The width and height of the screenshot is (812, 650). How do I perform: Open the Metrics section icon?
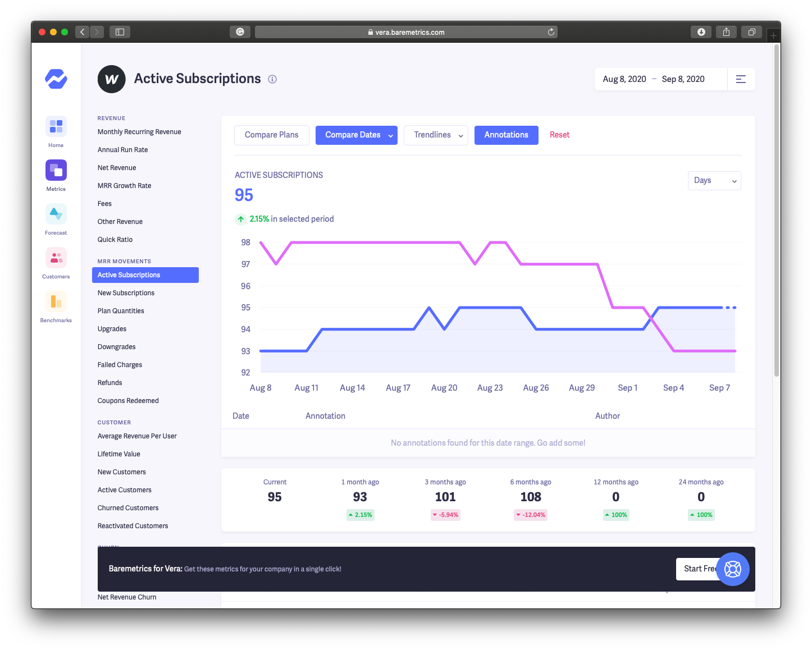[x=56, y=170]
